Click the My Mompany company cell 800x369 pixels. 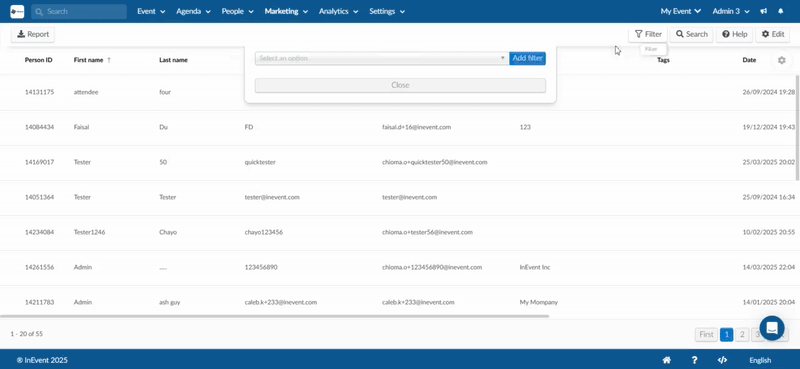pyautogui.click(x=539, y=302)
